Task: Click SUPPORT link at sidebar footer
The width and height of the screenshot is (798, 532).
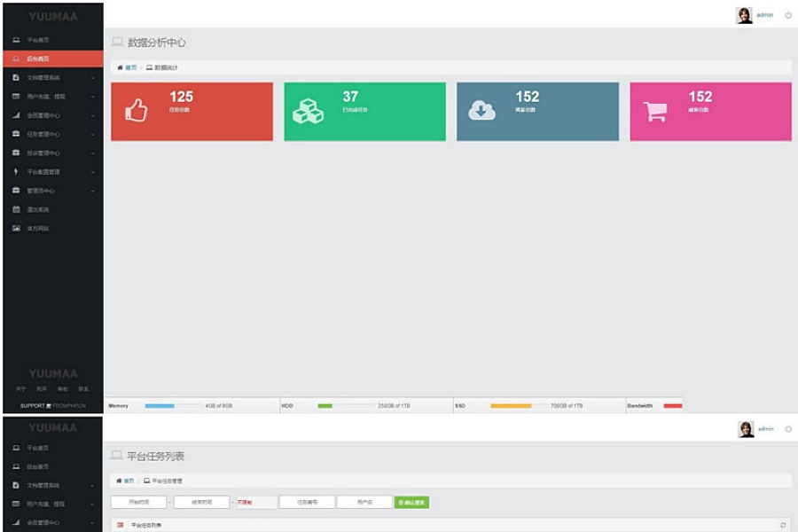Action: click(x=33, y=406)
